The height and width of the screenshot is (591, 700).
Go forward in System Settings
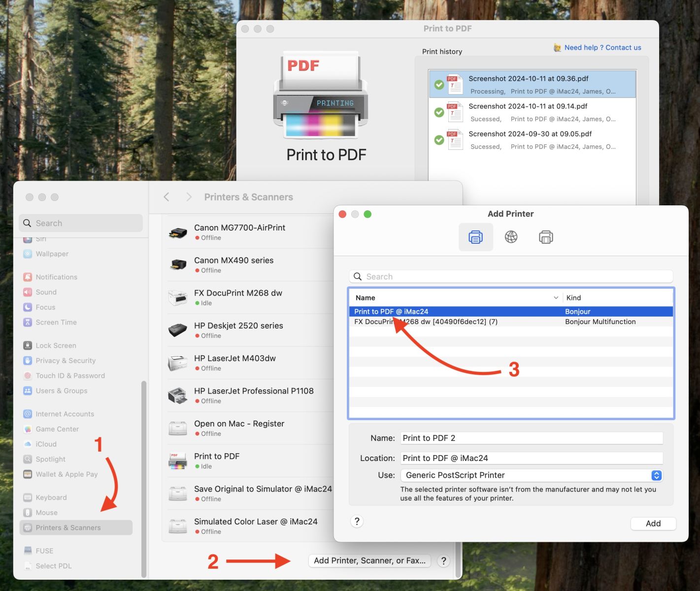[189, 197]
